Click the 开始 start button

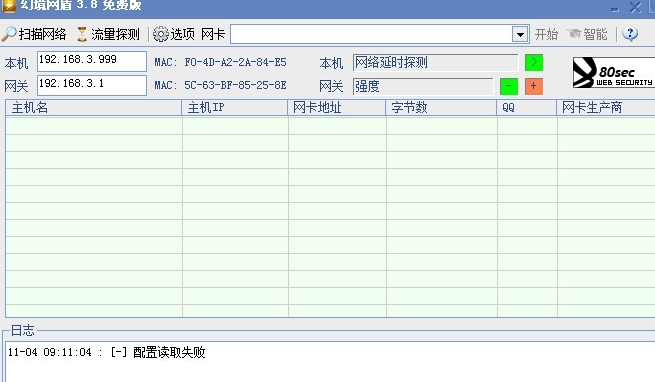tap(546, 34)
